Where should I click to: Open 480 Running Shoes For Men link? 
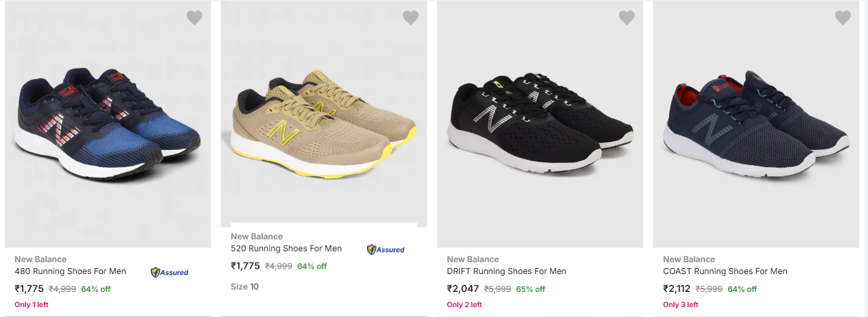(70, 271)
